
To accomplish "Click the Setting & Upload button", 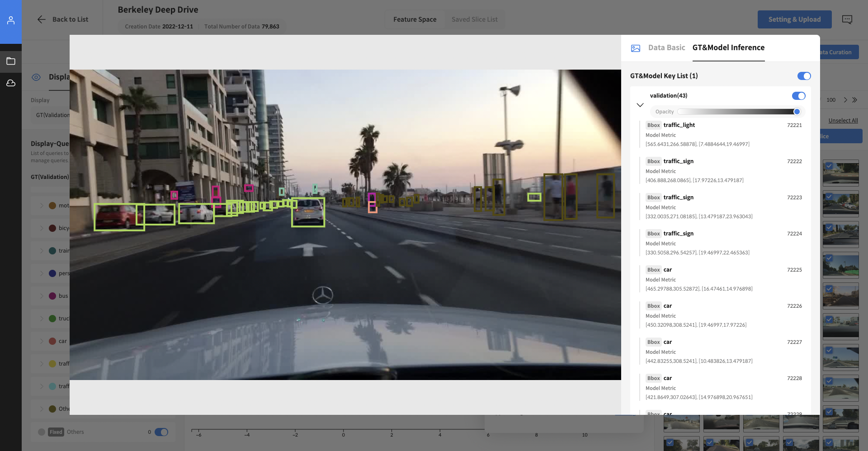I will [x=794, y=19].
